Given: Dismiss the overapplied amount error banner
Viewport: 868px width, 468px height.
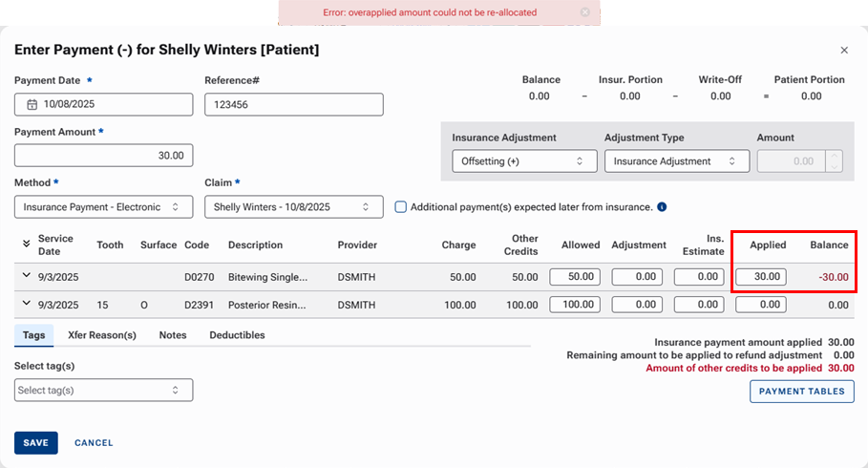Looking at the screenshot, I should pos(584,12).
